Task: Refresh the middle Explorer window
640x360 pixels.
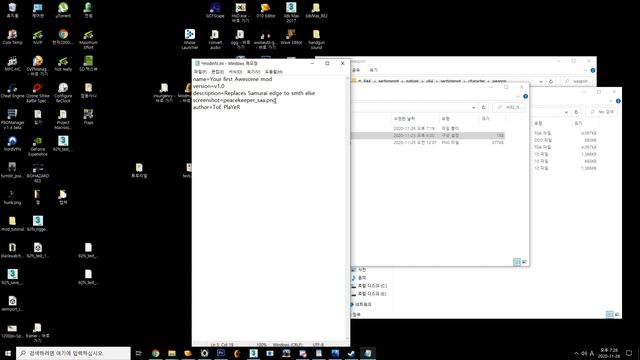Action: point(484,107)
